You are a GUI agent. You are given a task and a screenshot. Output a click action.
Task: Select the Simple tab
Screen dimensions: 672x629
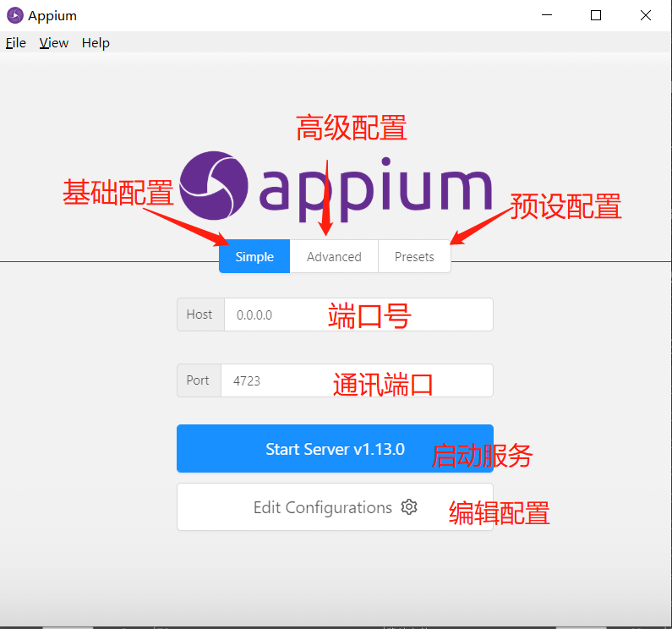click(254, 256)
